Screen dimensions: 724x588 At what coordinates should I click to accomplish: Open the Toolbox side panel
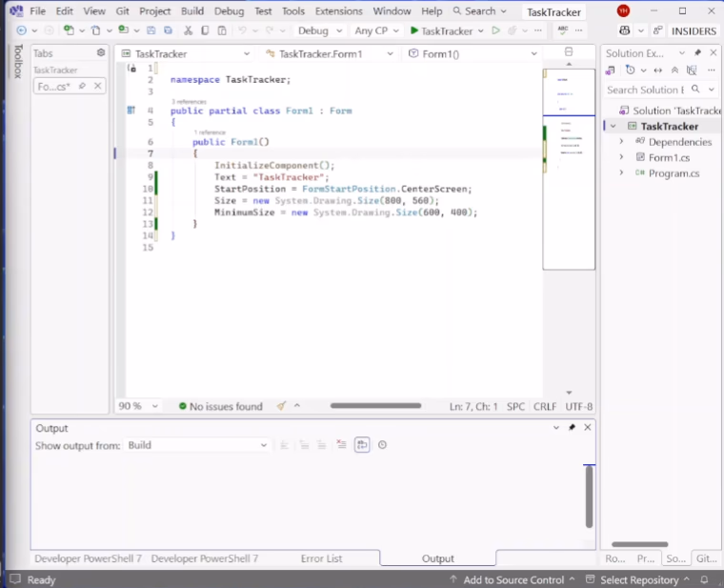click(16, 61)
